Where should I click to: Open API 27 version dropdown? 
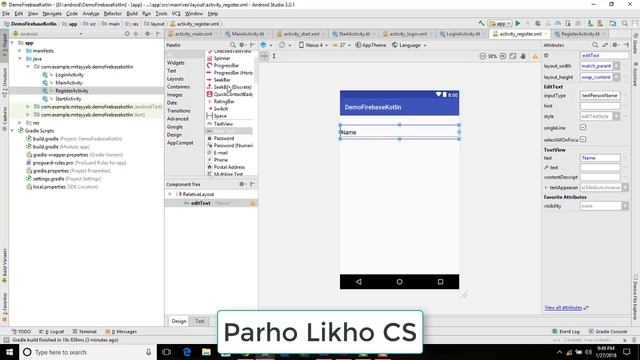pos(341,45)
